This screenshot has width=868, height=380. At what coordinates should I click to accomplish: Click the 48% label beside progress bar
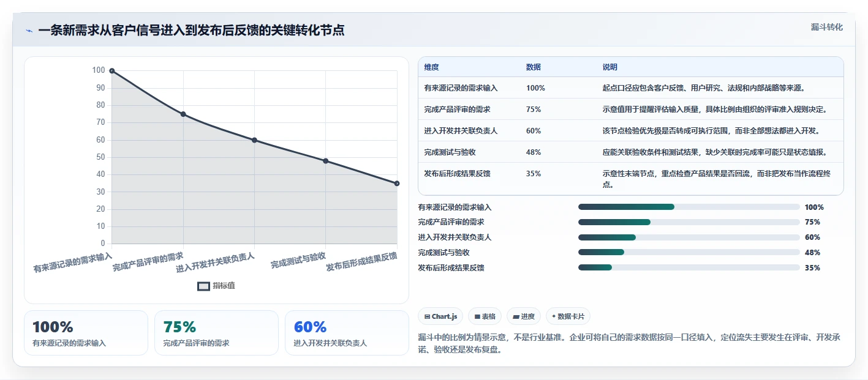click(x=812, y=253)
